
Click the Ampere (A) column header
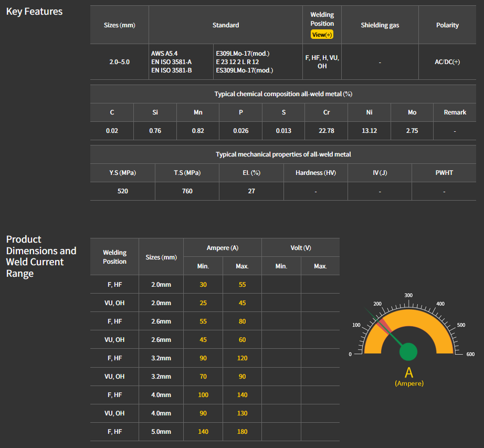(x=222, y=248)
